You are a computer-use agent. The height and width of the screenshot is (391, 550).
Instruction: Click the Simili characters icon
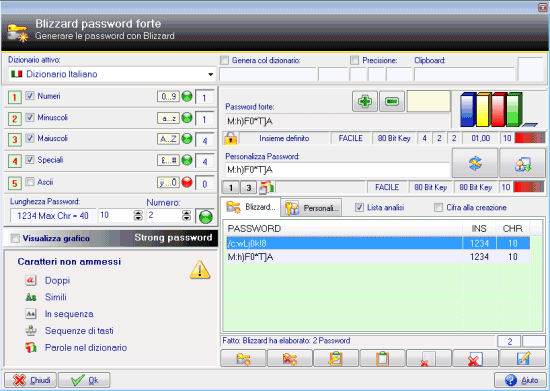click(31, 297)
